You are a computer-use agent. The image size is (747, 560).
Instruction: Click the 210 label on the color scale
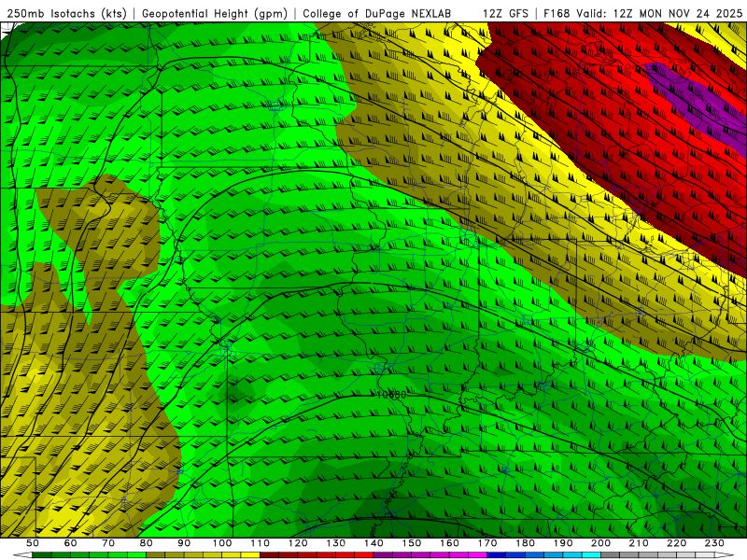pos(639,543)
